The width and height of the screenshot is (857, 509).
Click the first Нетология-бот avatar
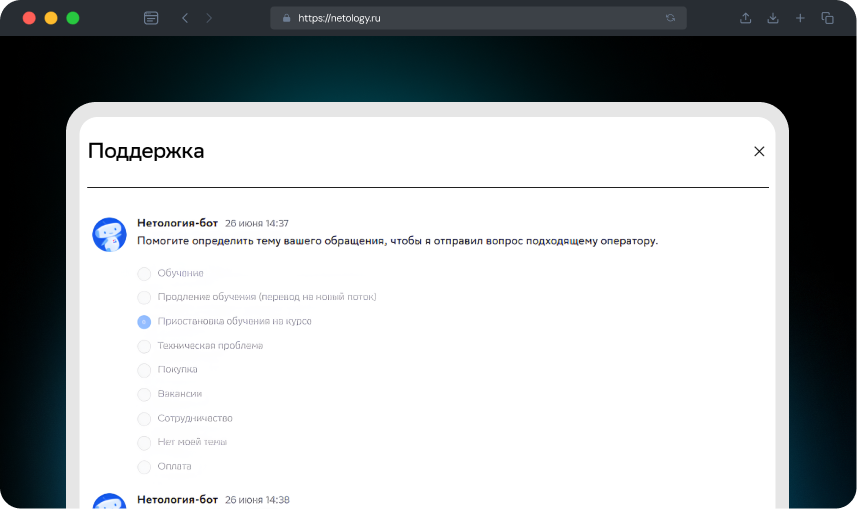(x=109, y=234)
